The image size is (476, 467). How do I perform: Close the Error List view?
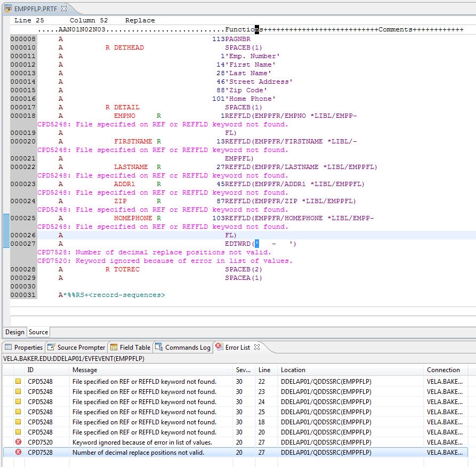click(256, 348)
